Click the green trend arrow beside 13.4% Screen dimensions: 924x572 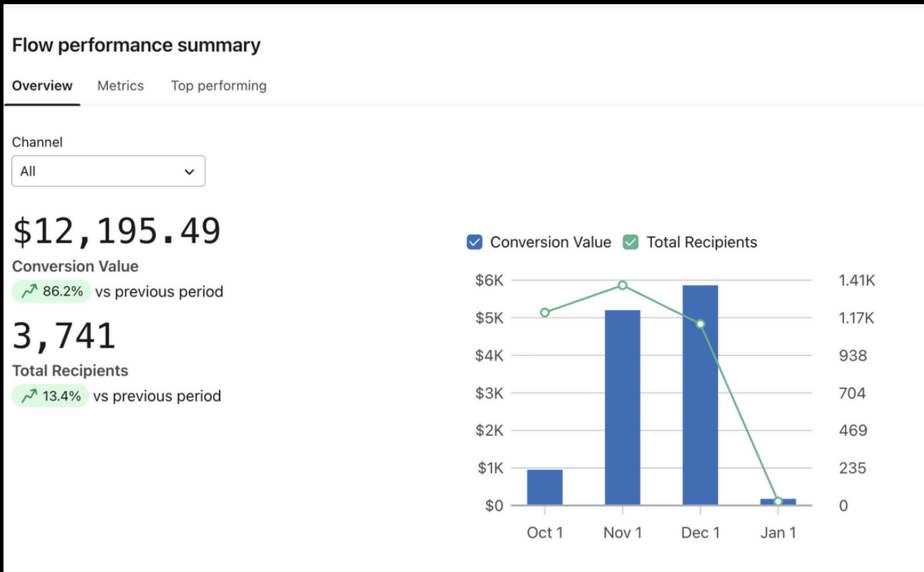[29, 397]
